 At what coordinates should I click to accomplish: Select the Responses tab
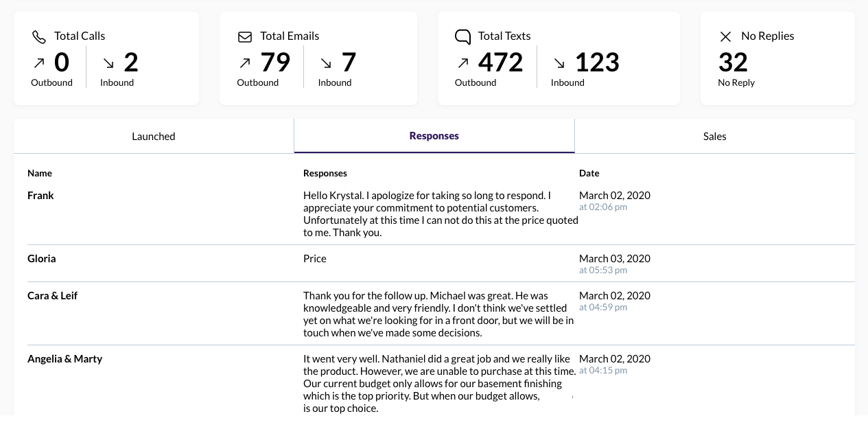434,136
